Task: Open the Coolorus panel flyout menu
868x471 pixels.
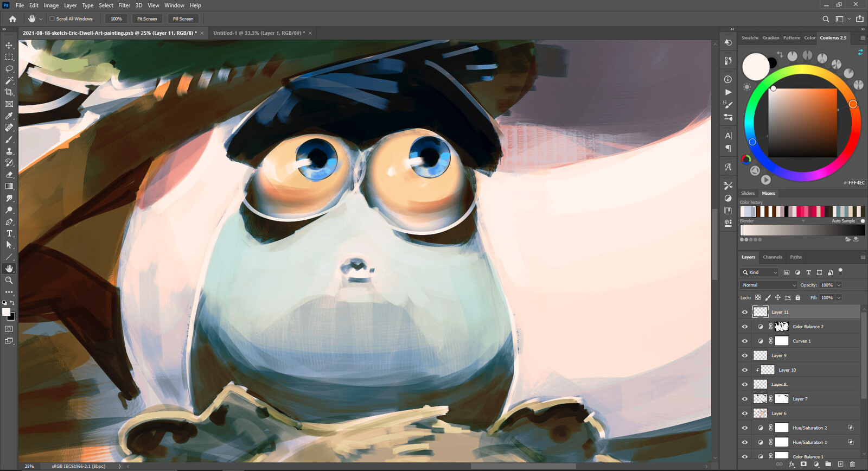Action: tap(863, 38)
